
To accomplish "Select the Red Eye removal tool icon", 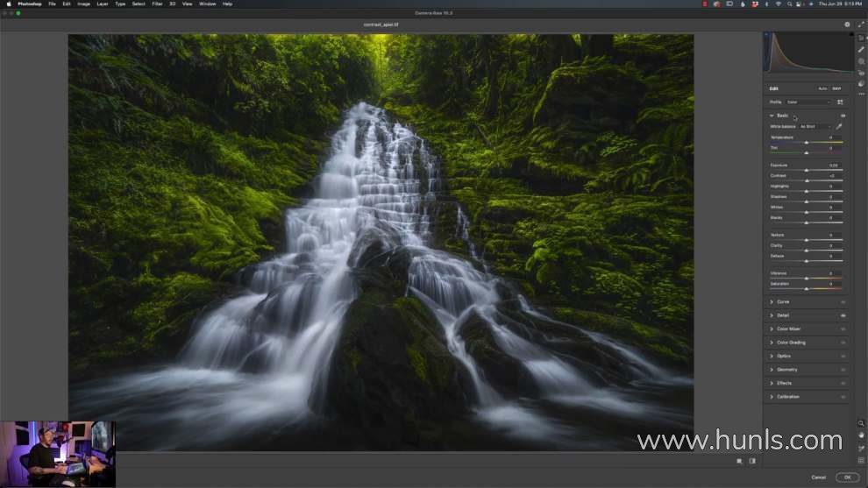I will (861, 73).
